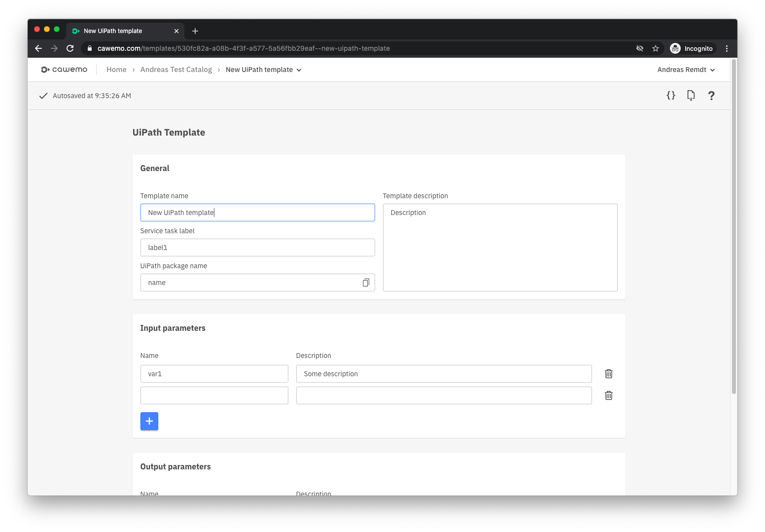The width and height of the screenshot is (765, 532).
Task: Click the autosave checkmark indicator
Action: (43, 95)
